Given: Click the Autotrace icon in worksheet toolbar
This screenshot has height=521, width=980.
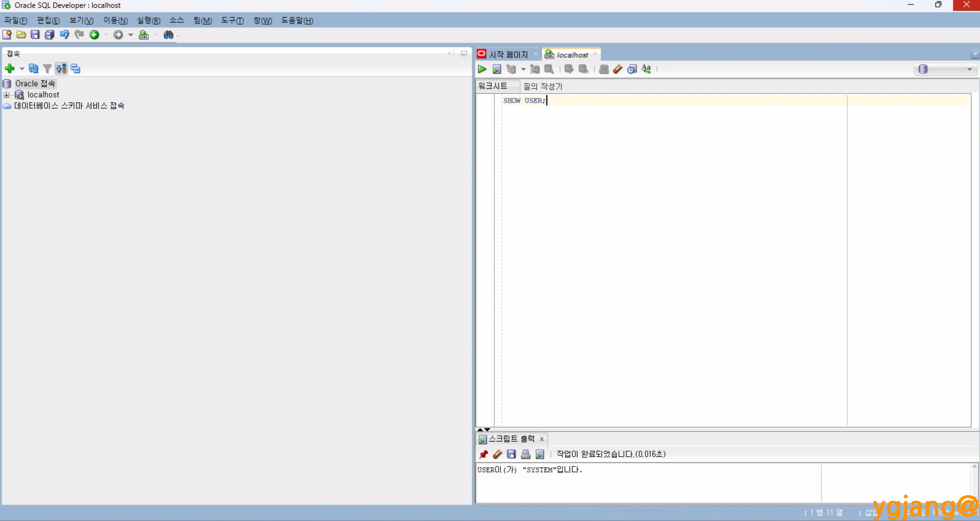Looking at the screenshot, I should click(x=534, y=69).
